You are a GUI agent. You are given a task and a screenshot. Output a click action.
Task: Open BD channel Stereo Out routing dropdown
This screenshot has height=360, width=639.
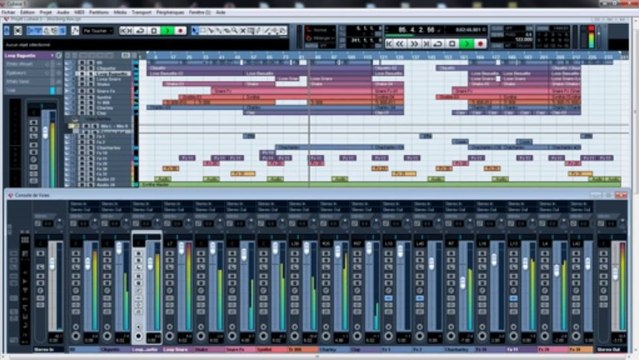84,210
